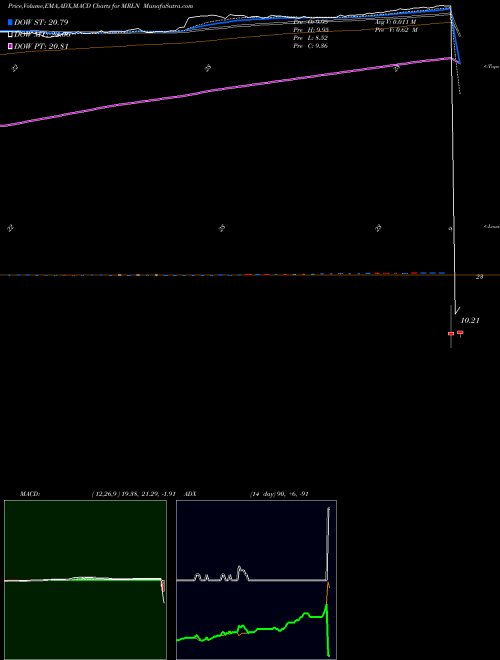This screenshot has width=500, height=660.
Task: Click the 'Pre H: 9.95' value
Action: (311, 30)
